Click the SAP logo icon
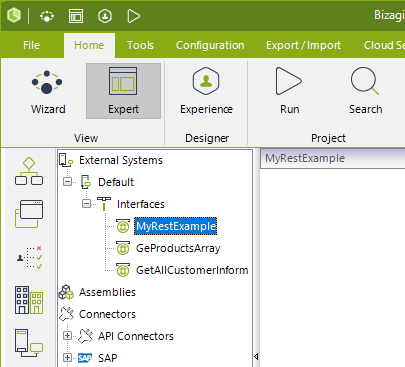 click(x=85, y=358)
